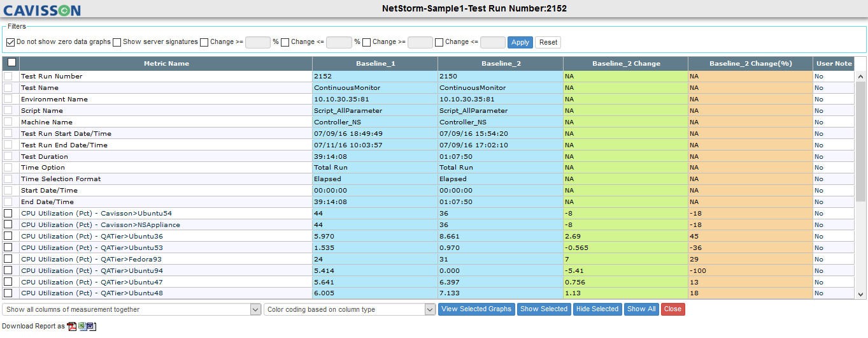This screenshot has width=868, height=338.
Task: Open 'Show all columns of measurement together' dropdown
Action: tap(132, 309)
